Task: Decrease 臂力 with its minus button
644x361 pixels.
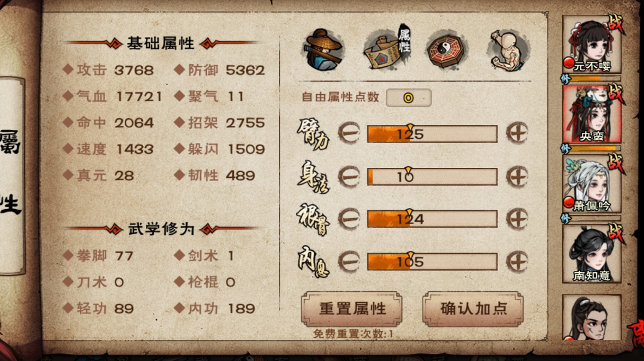Action: [349, 133]
